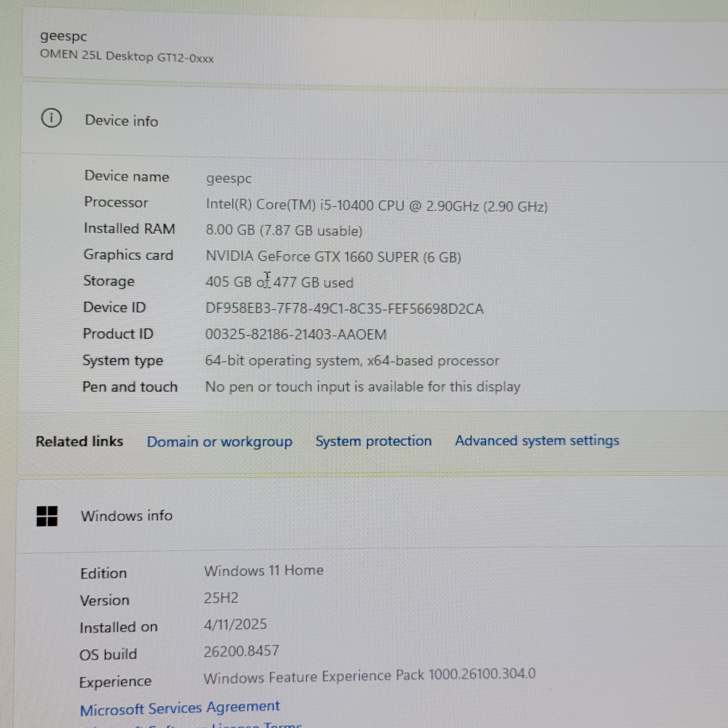728x728 pixels.
Task: Click the Pen and touch label
Action: [x=130, y=387]
